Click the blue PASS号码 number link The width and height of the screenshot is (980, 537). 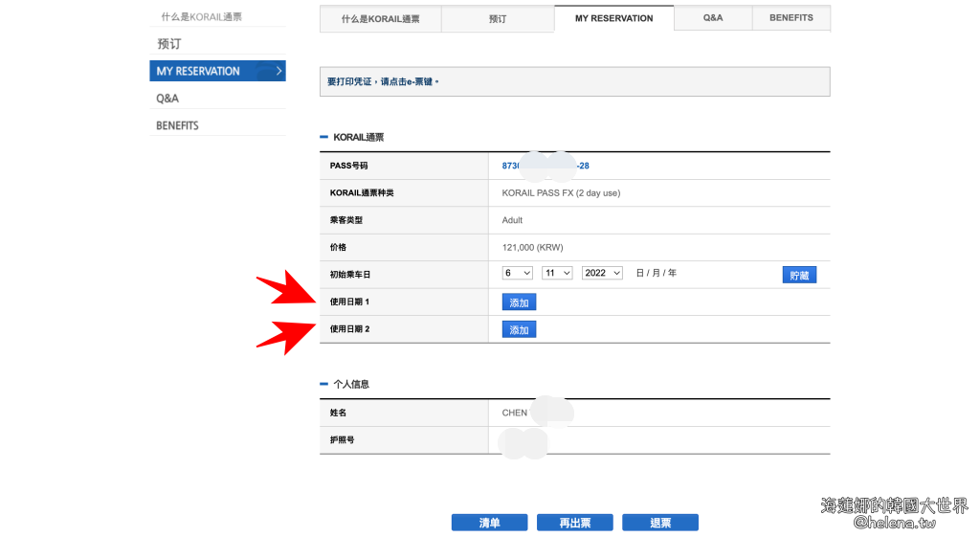[x=546, y=166]
